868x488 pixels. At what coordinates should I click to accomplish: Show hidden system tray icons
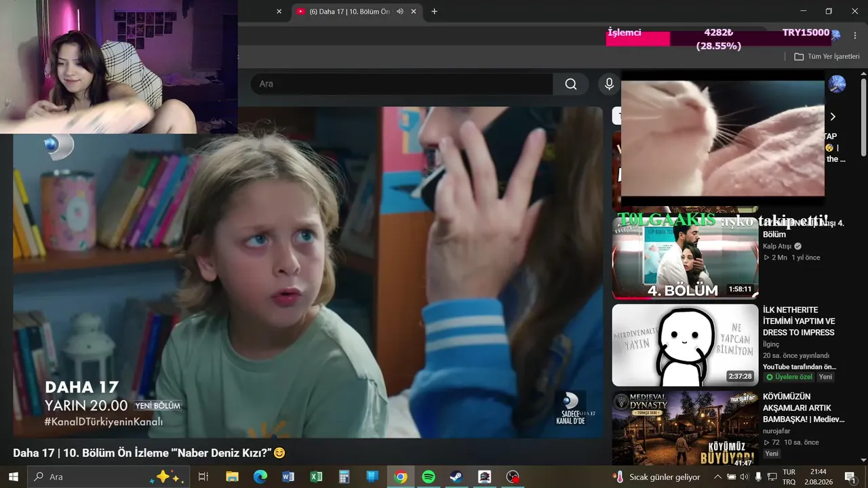[x=717, y=476]
